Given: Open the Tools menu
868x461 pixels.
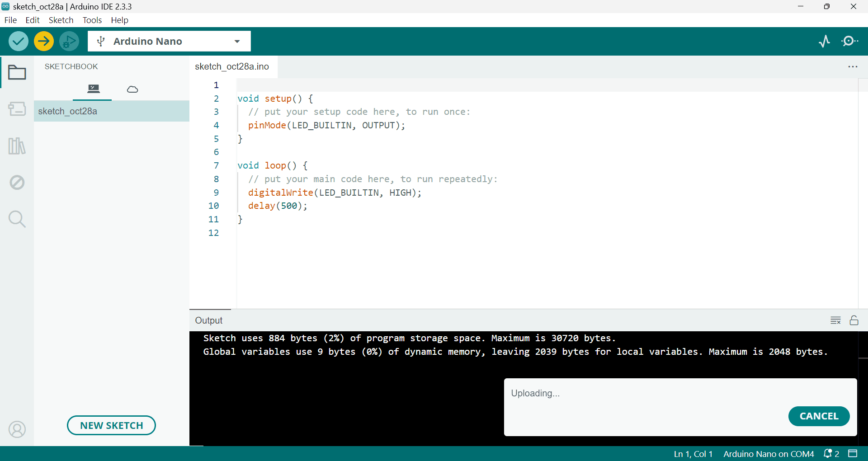Looking at the screenshot, I should (92, 20).
